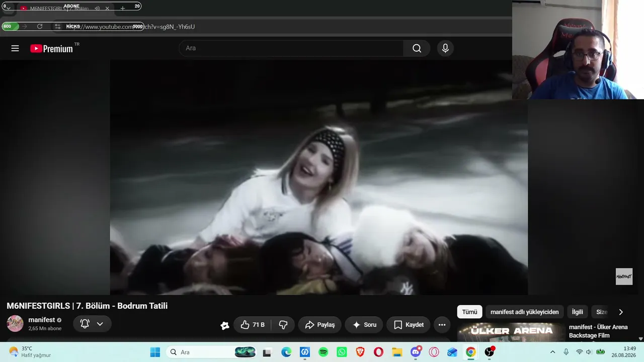The width and height of the screenshot is (644, 362).
Task: Click the system tray microphone icon
Action: click(x=566, y=352)
